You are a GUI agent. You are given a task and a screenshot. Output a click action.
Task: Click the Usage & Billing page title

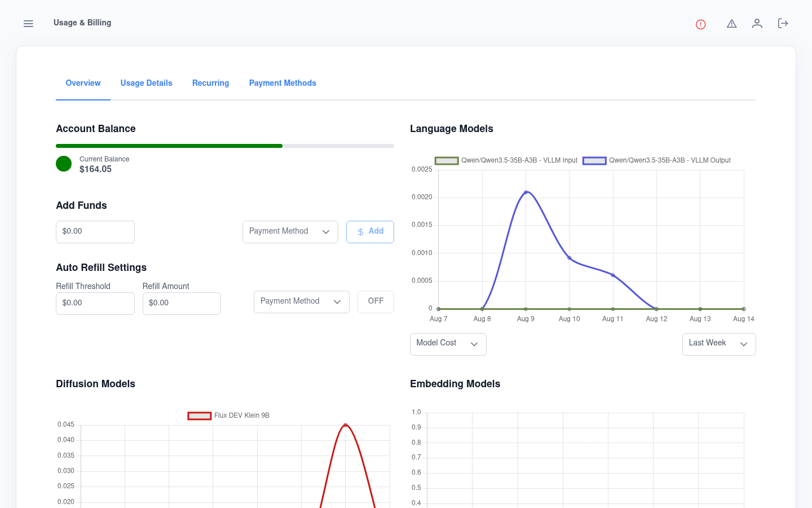click(x=82, y=23)
